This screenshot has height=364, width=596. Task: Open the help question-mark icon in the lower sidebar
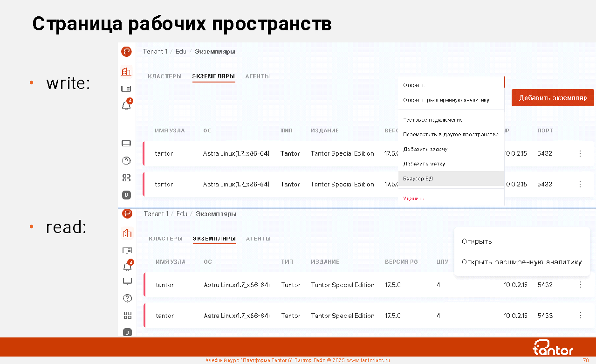click(127, 298)
